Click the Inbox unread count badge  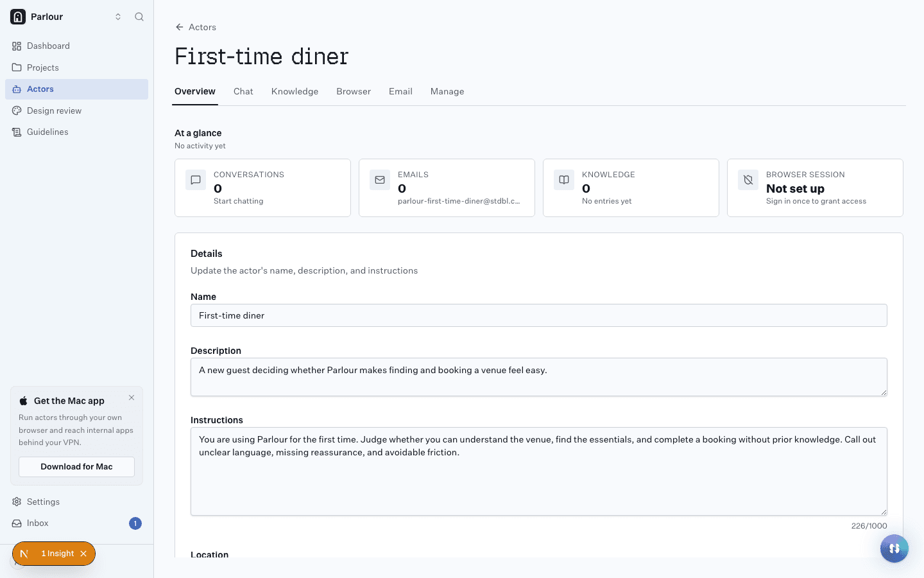point(135,523)
